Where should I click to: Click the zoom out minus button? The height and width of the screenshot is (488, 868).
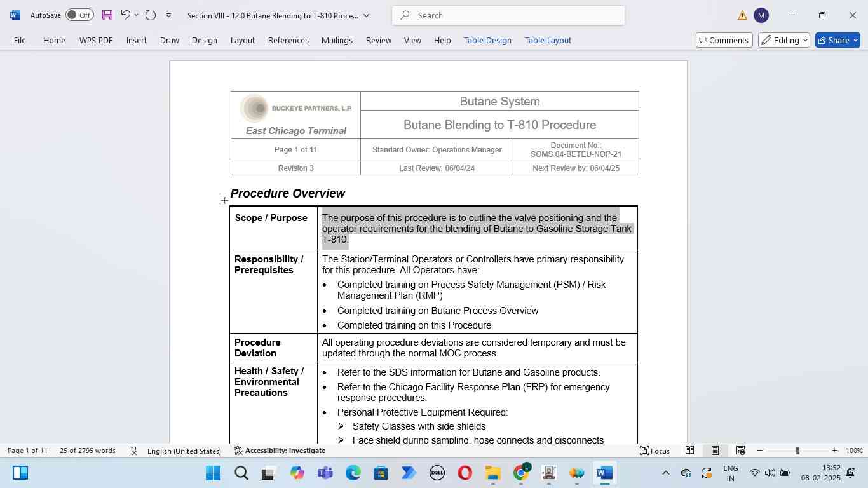[x=759, y=451]
